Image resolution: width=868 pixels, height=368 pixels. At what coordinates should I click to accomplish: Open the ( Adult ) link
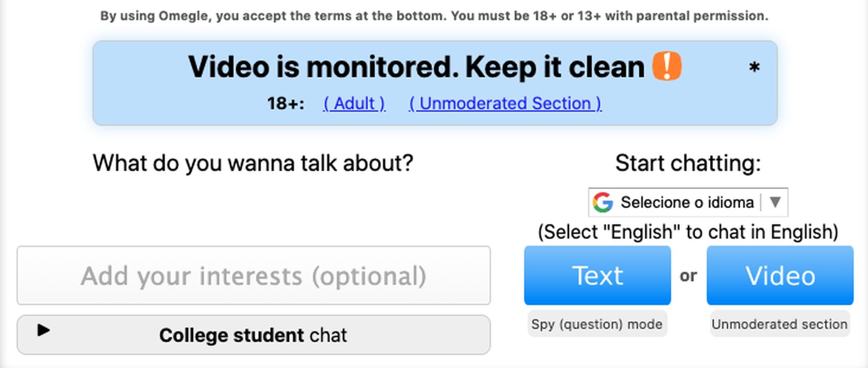click(354, 104)
